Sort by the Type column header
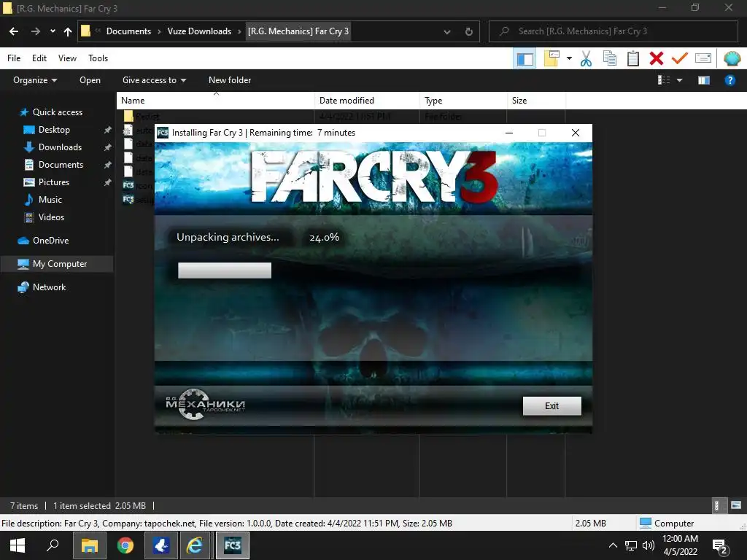This screenshot has height=560, width=747. point(463,101)
